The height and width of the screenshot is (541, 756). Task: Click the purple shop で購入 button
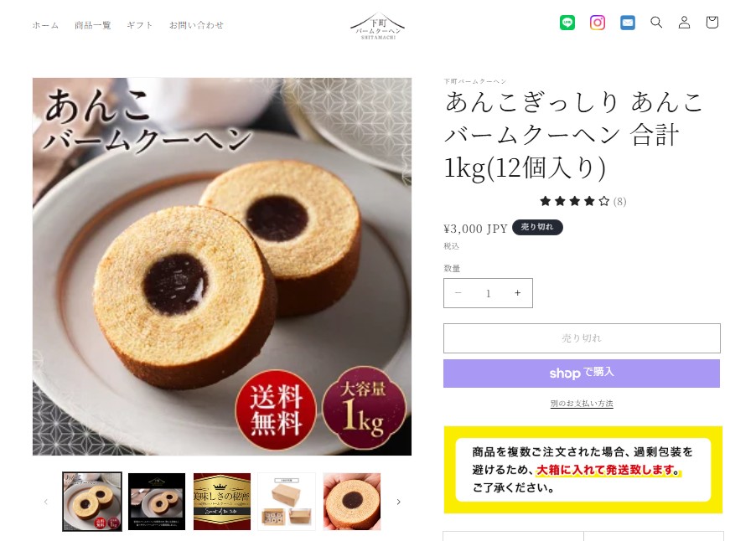[x=582, y=374]
